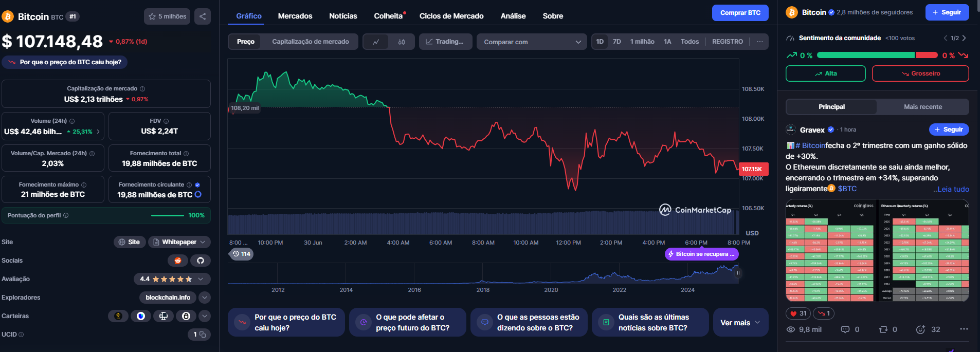Open chart history marker showing 114
This screenshot has height=352, width=980.
point(241,254)
